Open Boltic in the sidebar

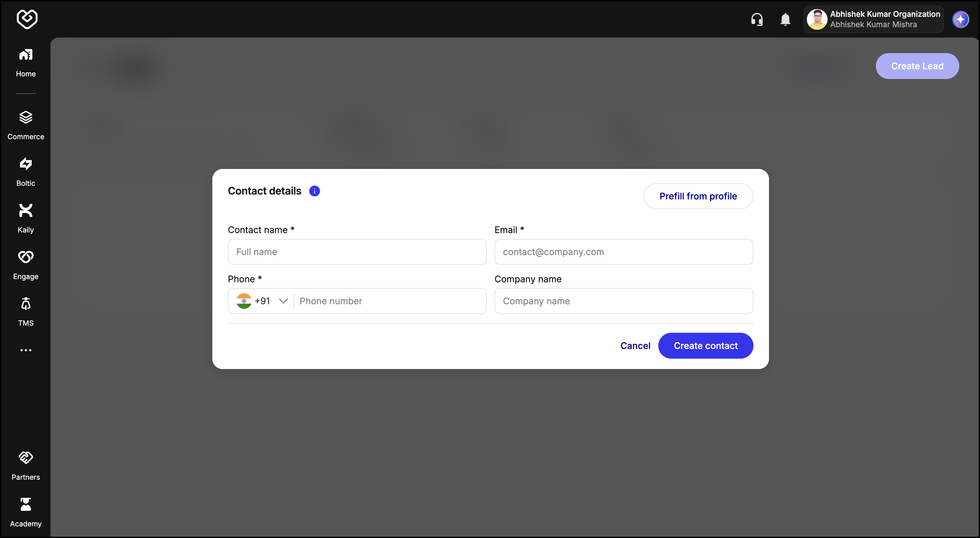tap(26, 172)
